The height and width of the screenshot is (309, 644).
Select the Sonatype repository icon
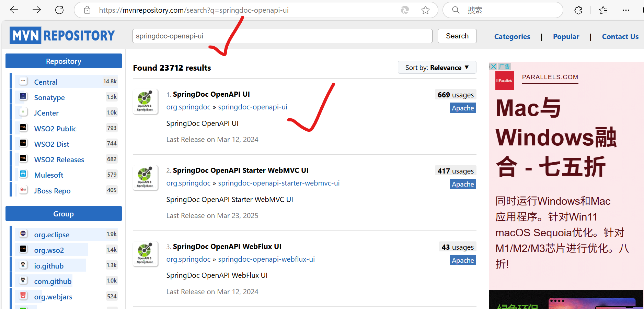point(23,96)
